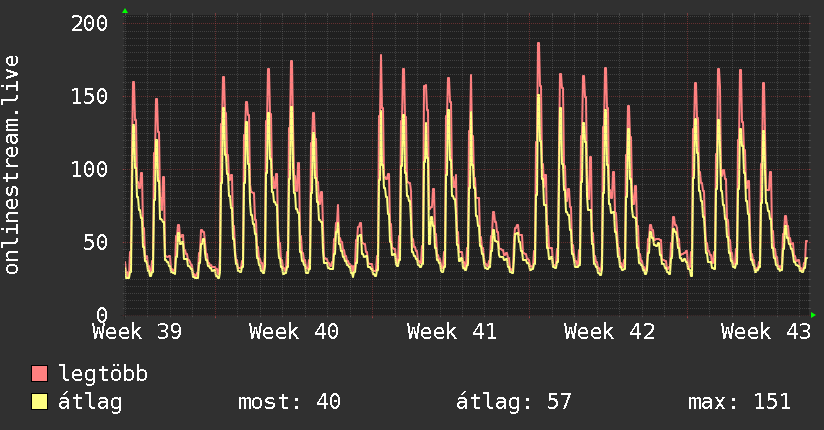
Task: Click the 'Week 40' axis label
Action: click(x=294, y=332)
